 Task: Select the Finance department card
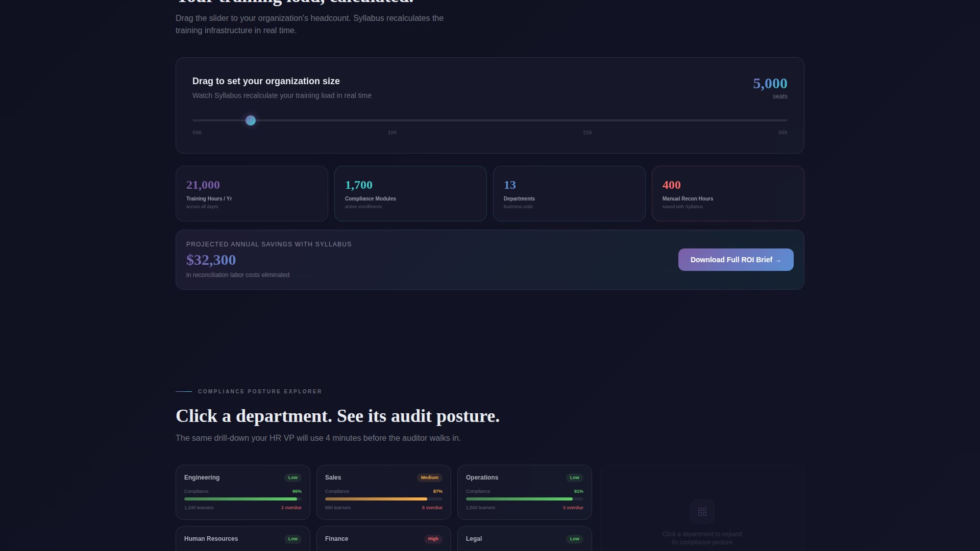(384, 539)
